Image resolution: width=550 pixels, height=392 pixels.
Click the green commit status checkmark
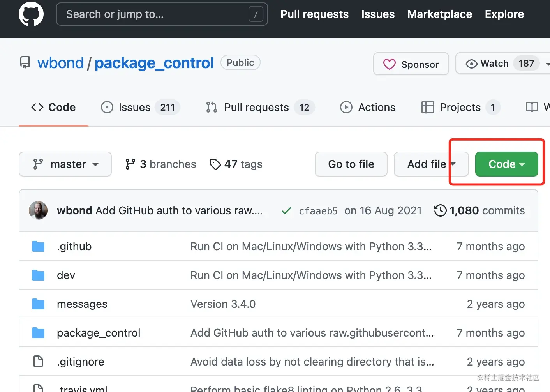click(x=286, y=211)
